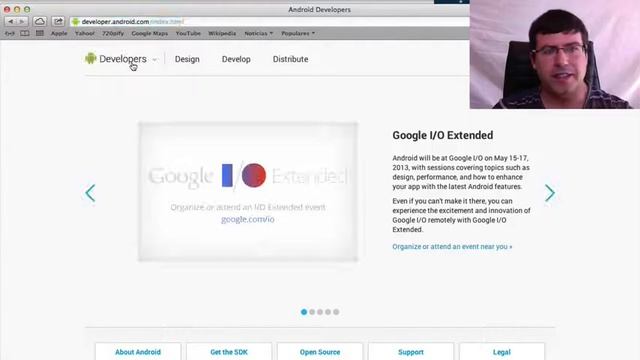The image size is (640, 360).
Task: Click the Developers site title
Action: 123,59
